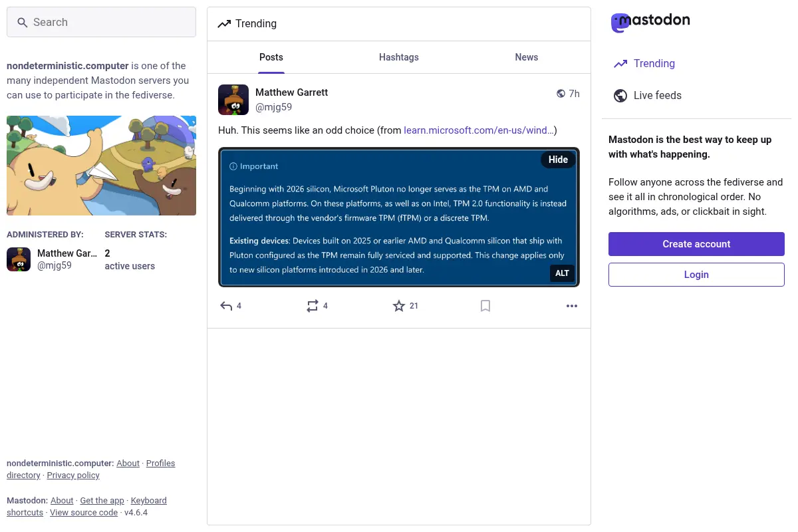
Task: Select the Posts tab
Action: point(271,57)
